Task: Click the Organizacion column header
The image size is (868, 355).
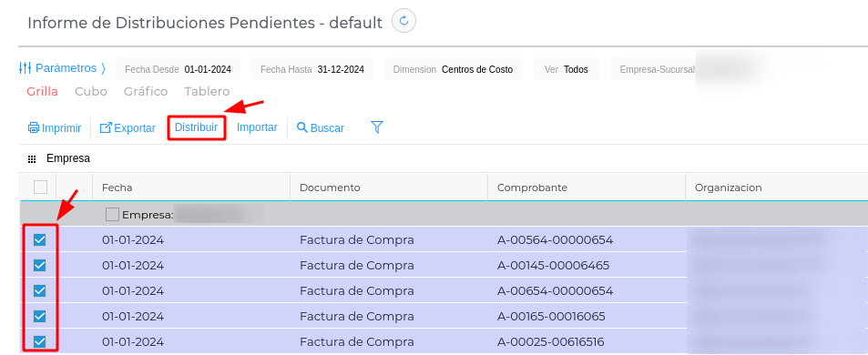Action: [776, 188]
